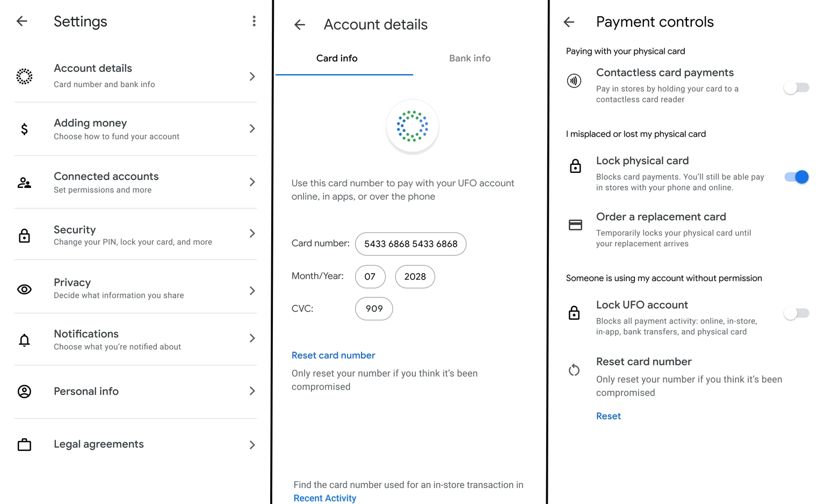Click the Privacy eye icon
825x504 pixels.
tap(24, 289)
